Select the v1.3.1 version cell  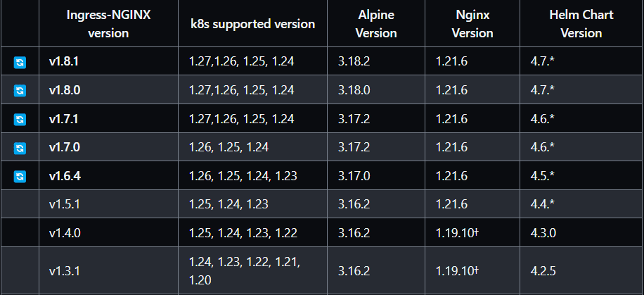click(x=63, y=270)
